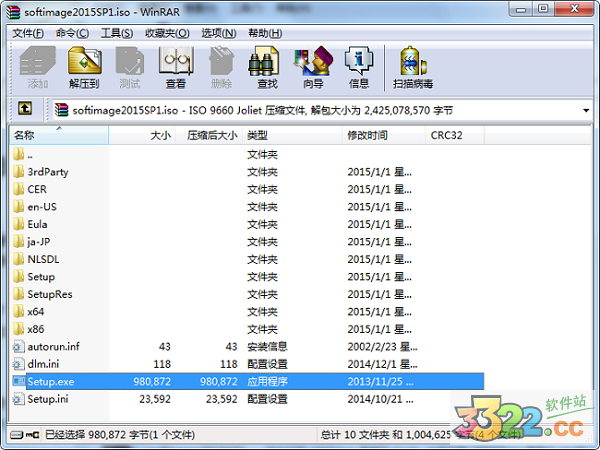The image size is (600, 450).
Task: Select the 3rdParty folder icon
Action: [x=18, y=172]
